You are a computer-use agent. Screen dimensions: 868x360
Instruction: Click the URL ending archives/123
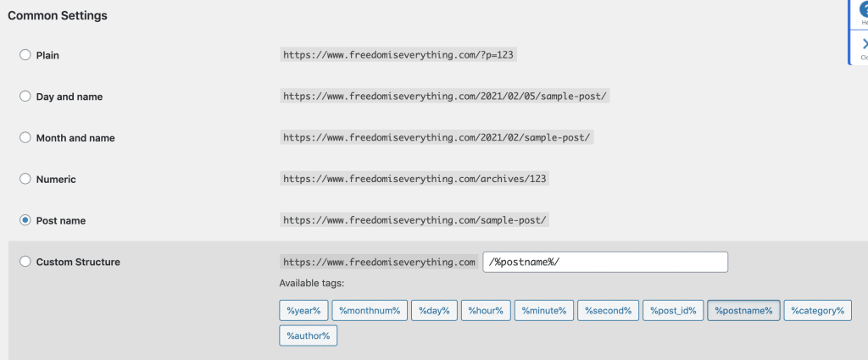coord(414,179)
